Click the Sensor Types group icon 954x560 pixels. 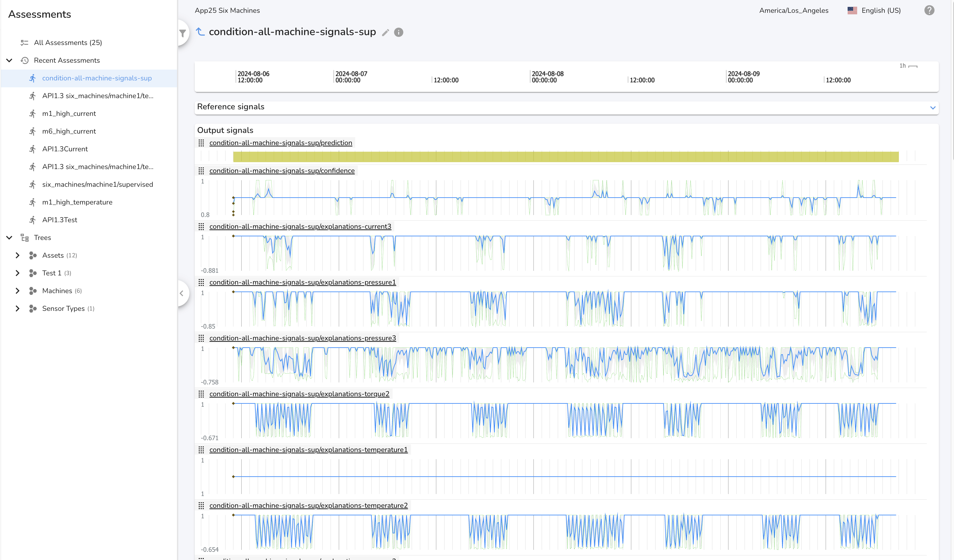point(33,309)
